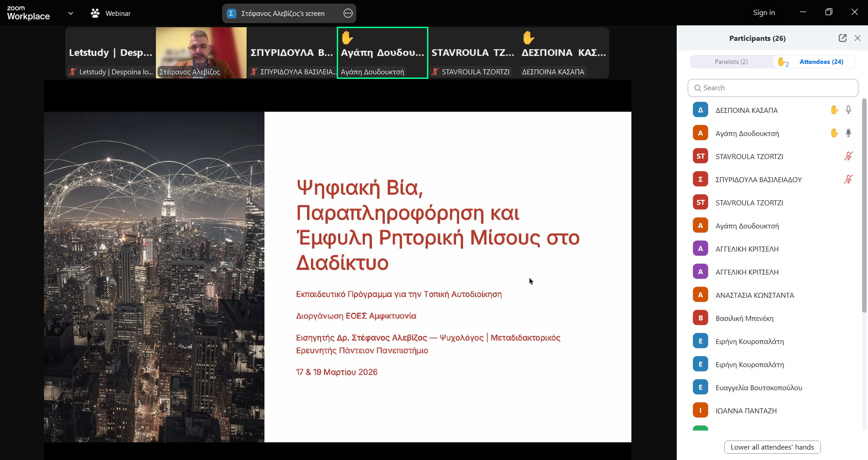Viewport: 868px width, 460px height.
Task: Select Στέφανος Αλεβίζος video thumbnail
Action: (201, 53)
